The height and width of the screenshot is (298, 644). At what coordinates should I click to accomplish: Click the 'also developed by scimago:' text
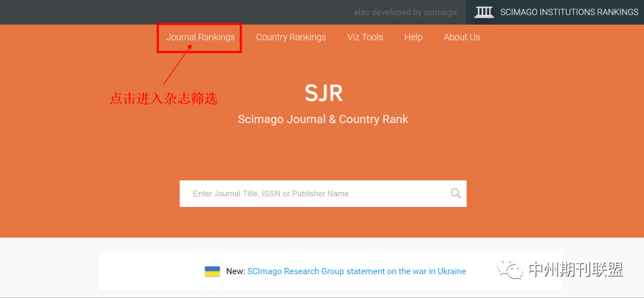click(x=406, y=13)
